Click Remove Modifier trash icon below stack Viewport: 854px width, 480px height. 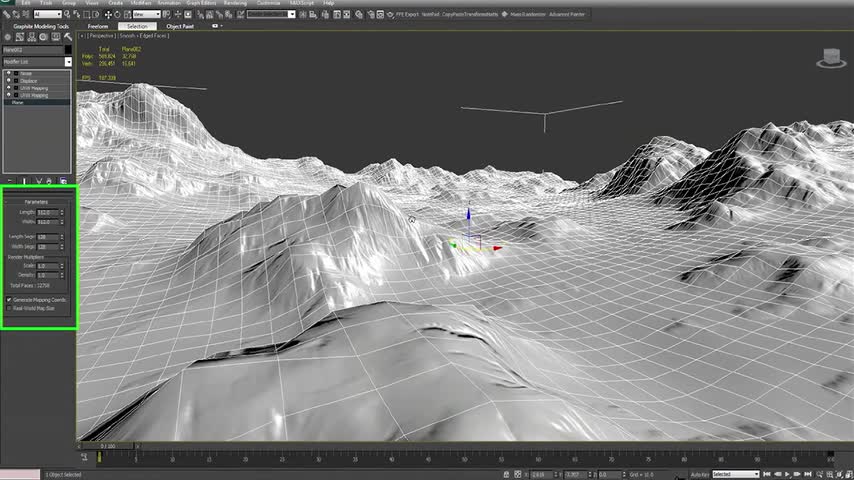(51, 181)
